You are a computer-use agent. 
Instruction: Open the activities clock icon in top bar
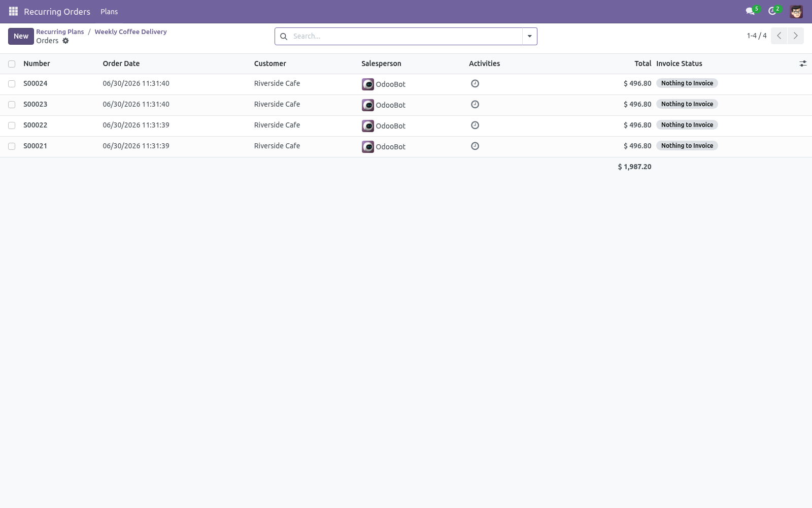772,11
